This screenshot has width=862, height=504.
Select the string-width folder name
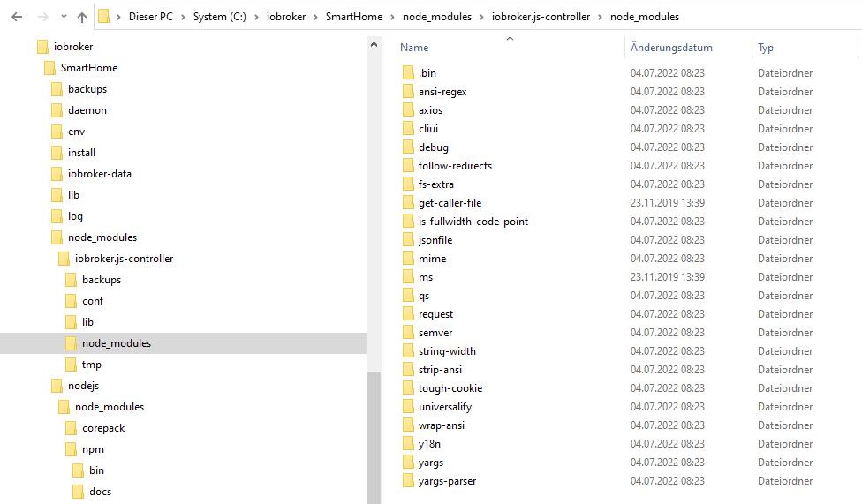pos(447,351)
